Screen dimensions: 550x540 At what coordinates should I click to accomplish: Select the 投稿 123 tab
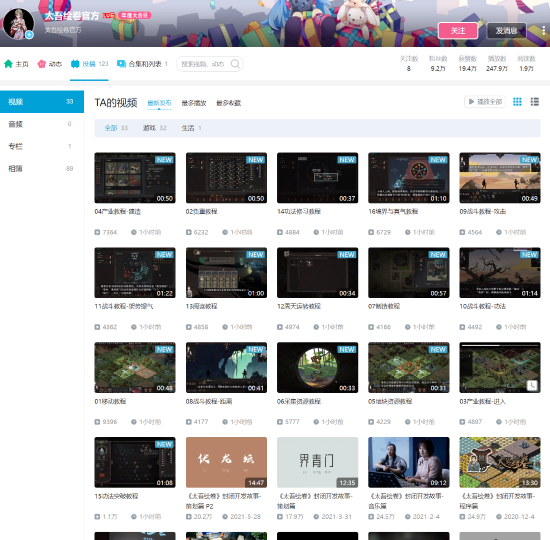coord(89,64)
